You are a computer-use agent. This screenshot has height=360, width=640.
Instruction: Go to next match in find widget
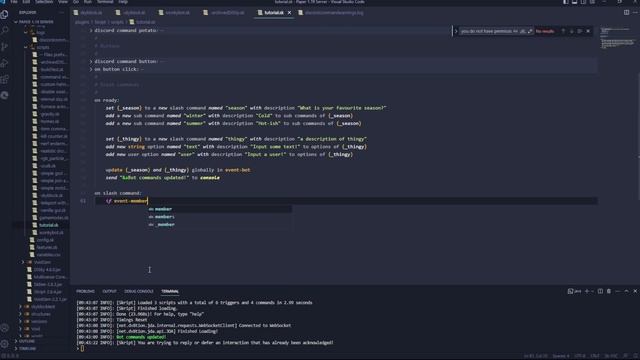(571, 31)
